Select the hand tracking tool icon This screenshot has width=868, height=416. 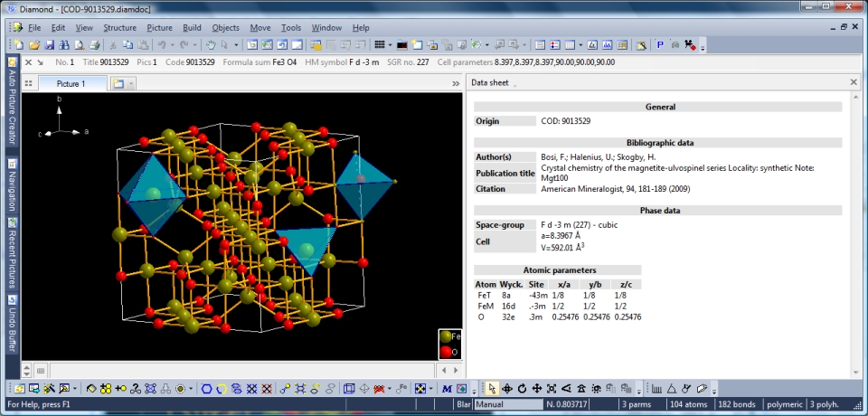(210, 44)
